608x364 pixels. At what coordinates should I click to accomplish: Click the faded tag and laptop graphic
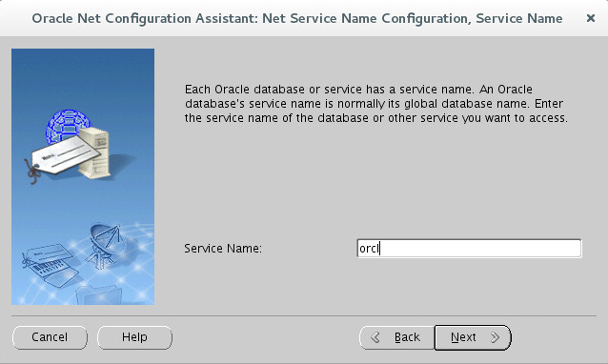pos(51,266)
